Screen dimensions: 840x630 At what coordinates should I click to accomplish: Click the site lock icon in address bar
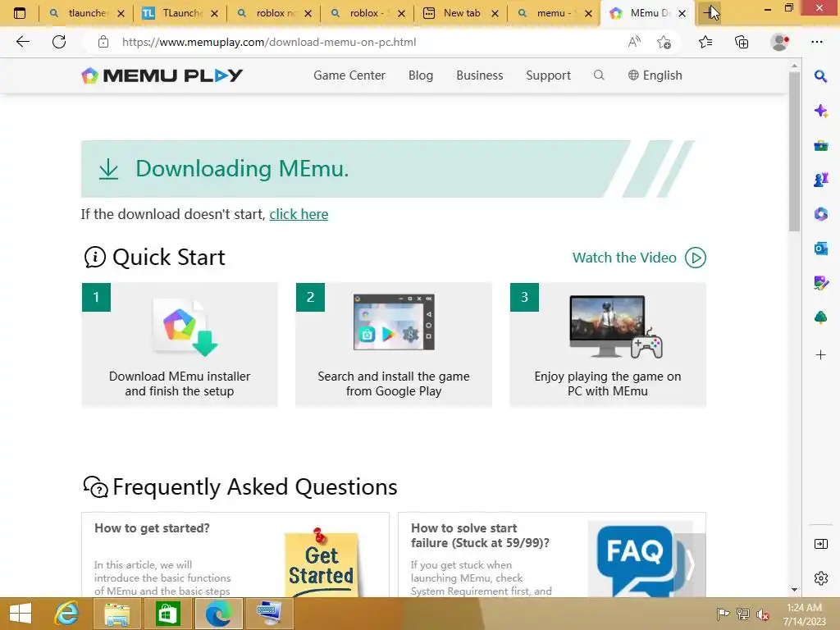point(103,42)
